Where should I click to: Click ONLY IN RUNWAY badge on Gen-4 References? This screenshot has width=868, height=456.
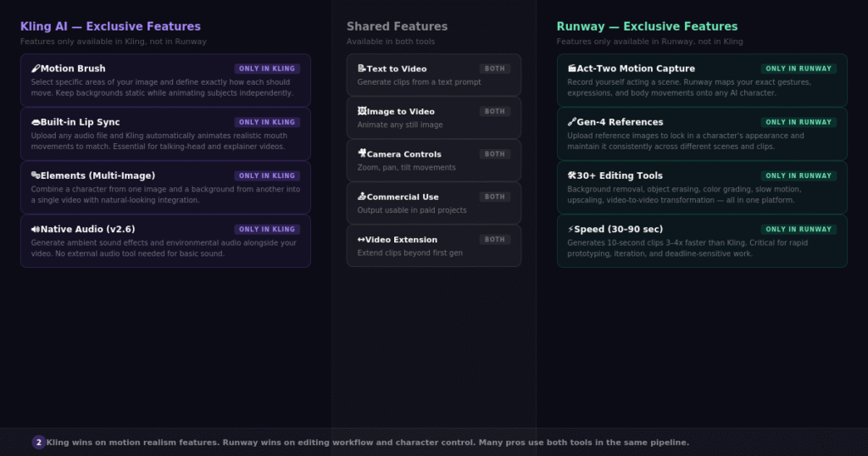coord(798,122)
